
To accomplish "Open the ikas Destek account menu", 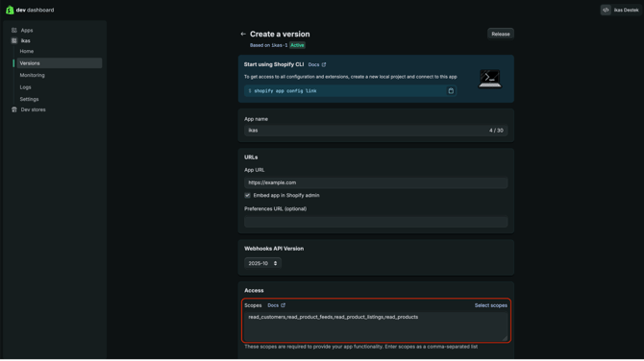I will click(621, 10).
